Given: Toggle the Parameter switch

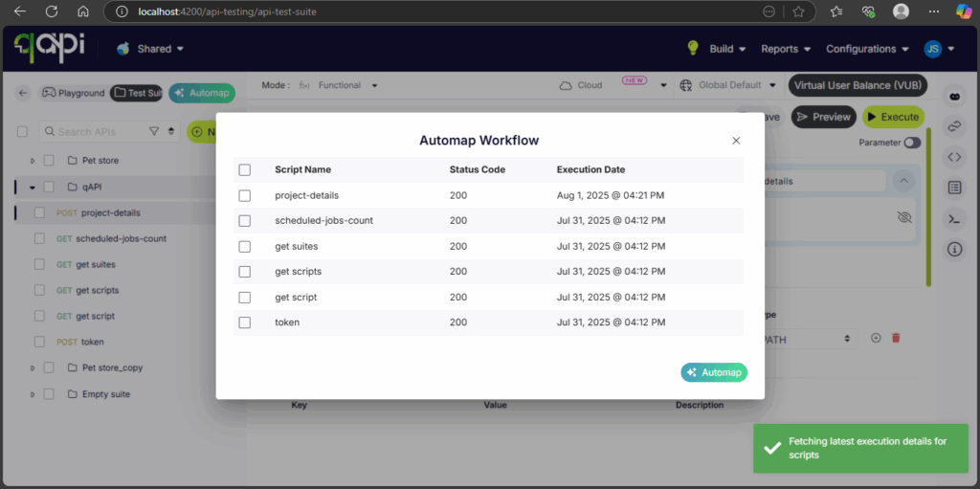Looking at the screenshot, I should pyautogui.click(x=912, y=143).
